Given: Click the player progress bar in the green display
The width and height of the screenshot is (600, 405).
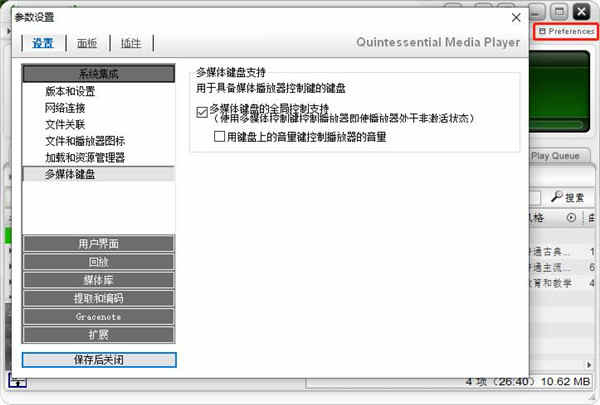Looking at the screenshot, I should 556,124.
